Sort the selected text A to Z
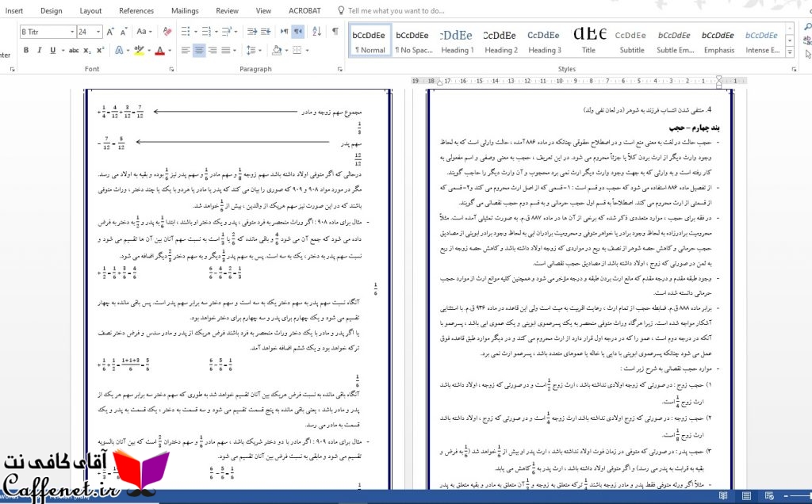Screen dimensions: 812x504 tap(317, 32)
